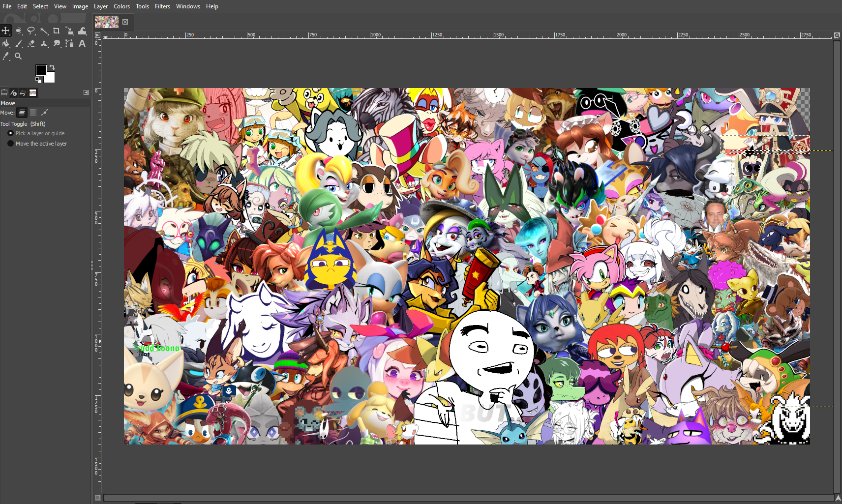
Task: Select the Color Picker eyedropper tool
Action: pos(5,56)
